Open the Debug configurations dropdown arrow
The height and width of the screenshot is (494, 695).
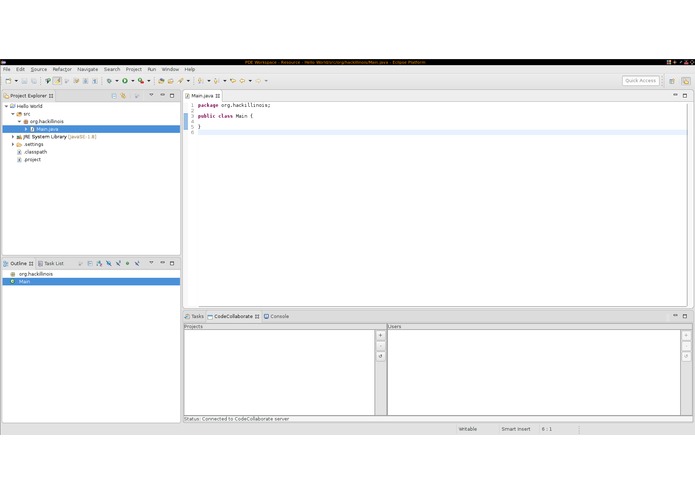point(117,81)
